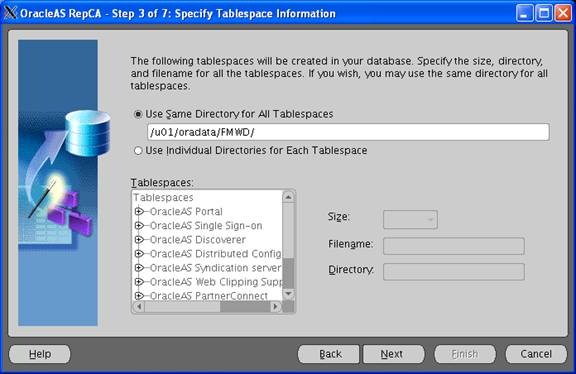Expand the OracleAS Web Clipping Support node

coord(139,282)
